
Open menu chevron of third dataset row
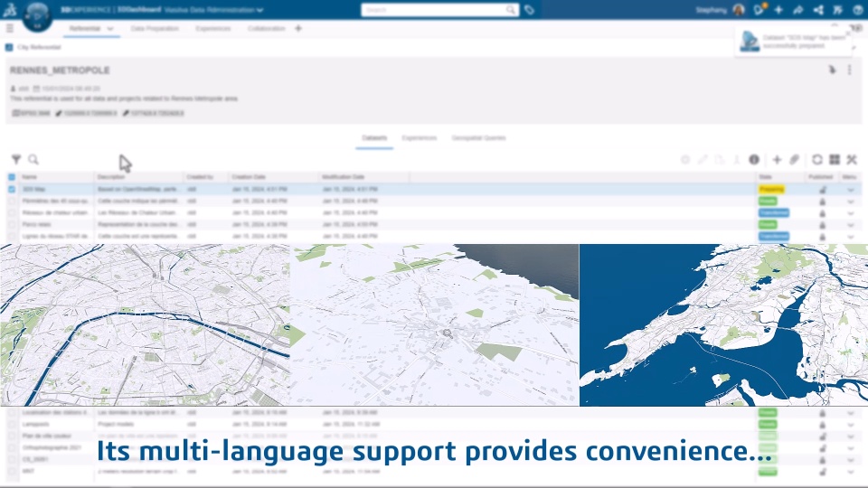[x=851, y=213]
